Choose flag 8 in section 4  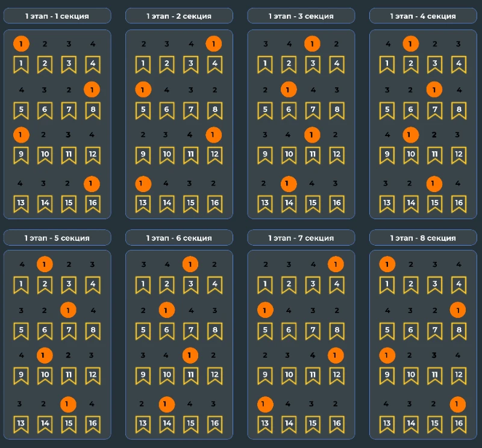(x=459, y=110)
